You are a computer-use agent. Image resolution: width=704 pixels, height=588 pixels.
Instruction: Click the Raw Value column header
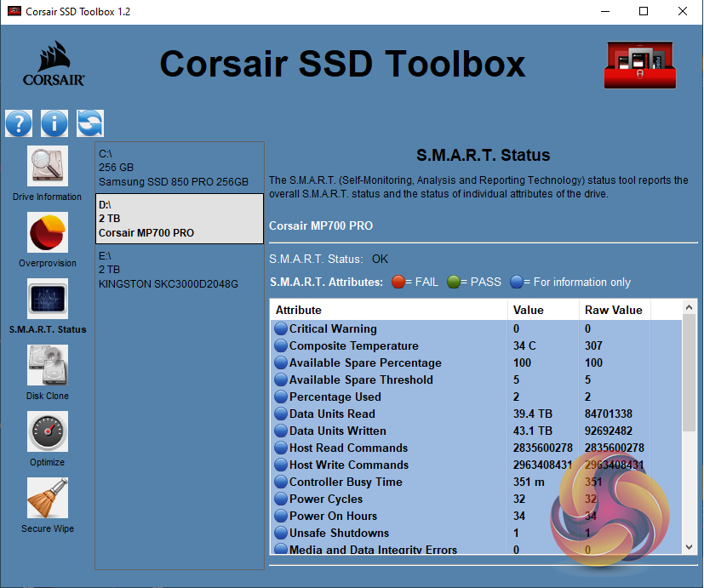pyautogui.click(x=614, y=310)
